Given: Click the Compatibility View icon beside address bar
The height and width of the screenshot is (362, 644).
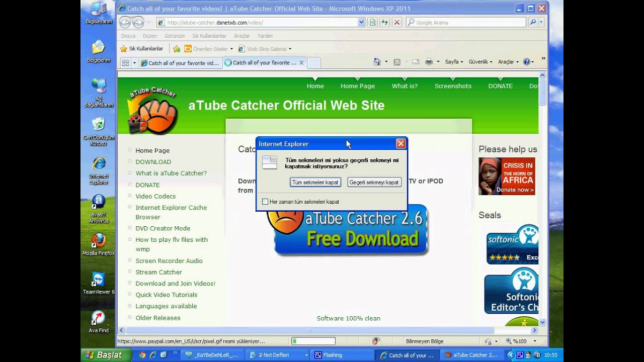Looking at the screenshot, I should point(372,22).
